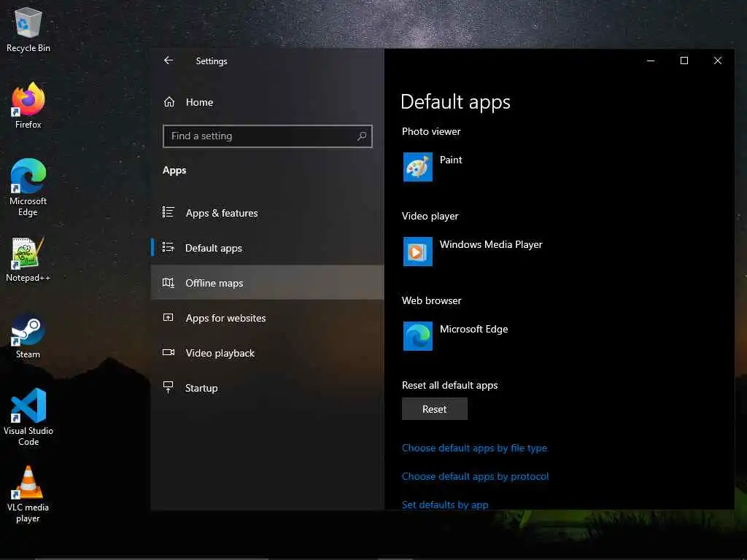Open Startup apps settings
This screenshot has width=747, height=560.
point(267,388)
